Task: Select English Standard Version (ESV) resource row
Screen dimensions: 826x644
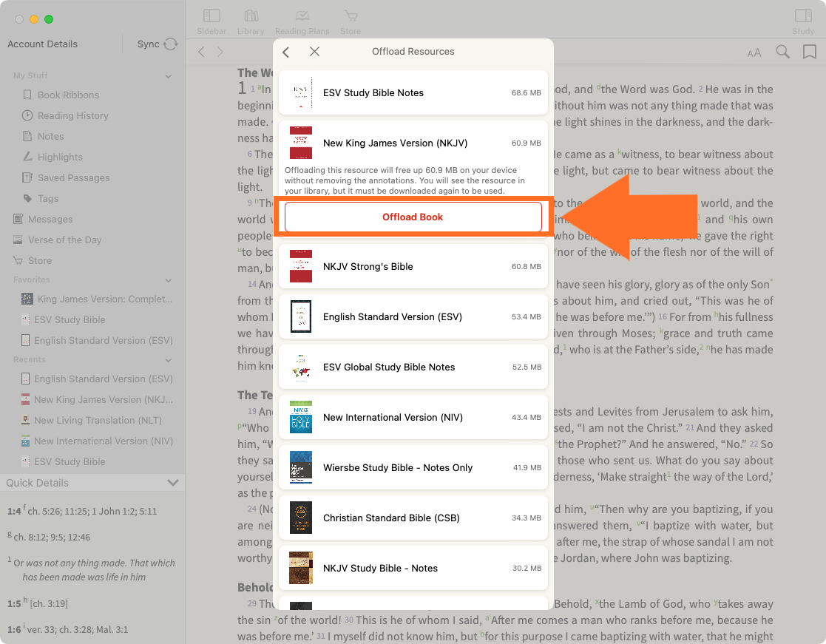Action: [x=413, y=316]
